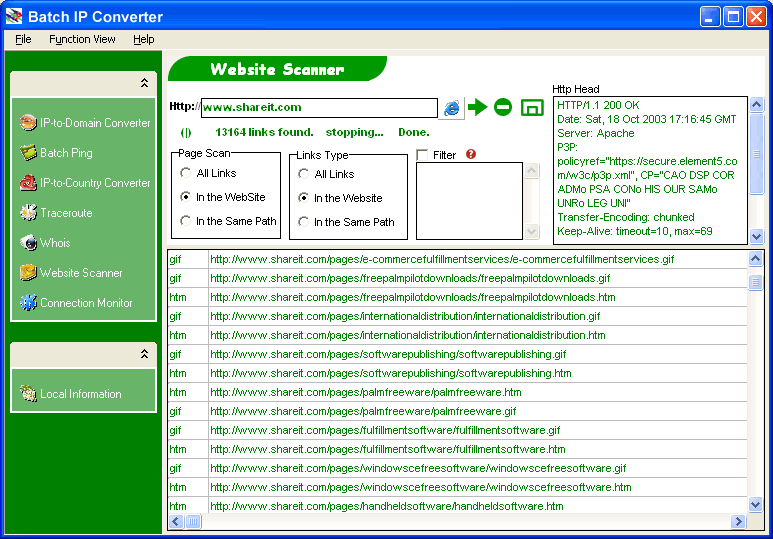Open the File menu

23,39
